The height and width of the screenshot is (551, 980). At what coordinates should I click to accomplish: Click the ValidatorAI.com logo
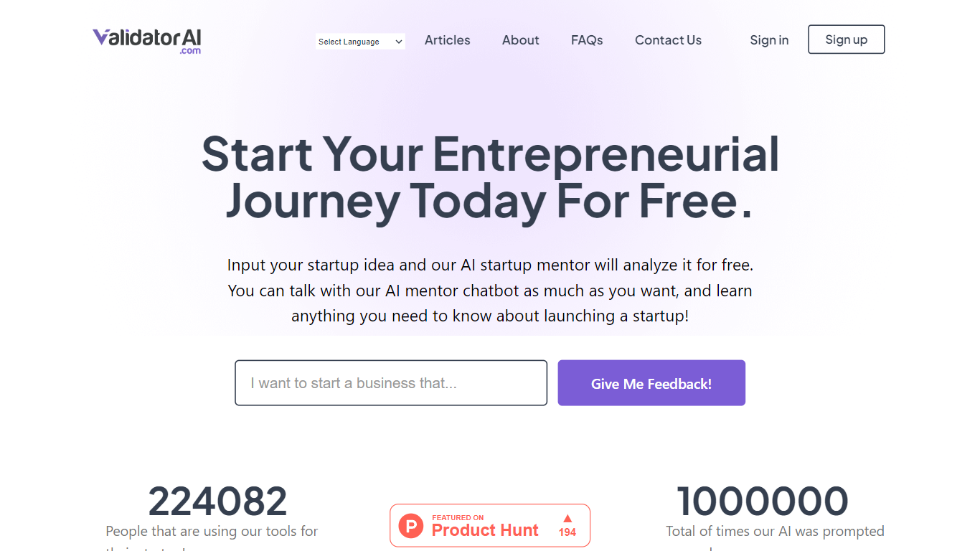146,40
